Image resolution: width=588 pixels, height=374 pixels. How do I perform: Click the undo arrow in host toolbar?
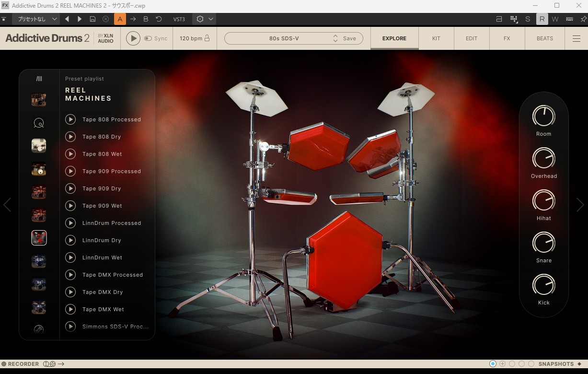159,19
